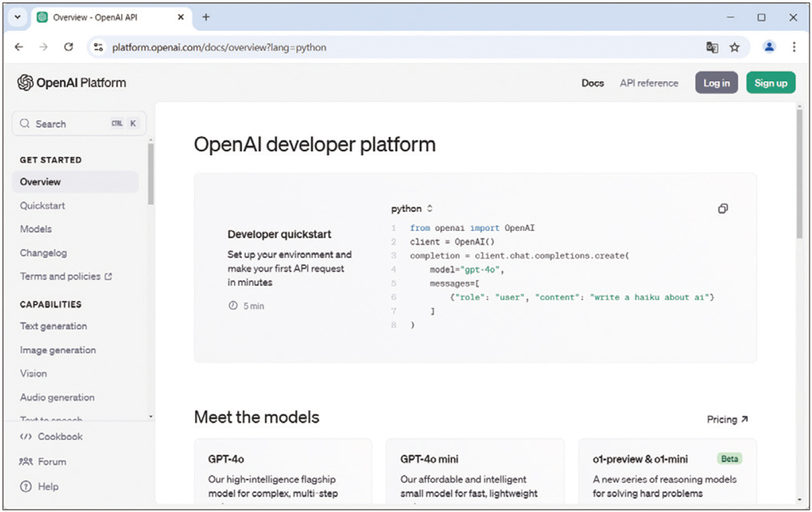Click the Google Translate icon in the address bar
The height and width of the screenshot is (512, 812).
(712, 48)
